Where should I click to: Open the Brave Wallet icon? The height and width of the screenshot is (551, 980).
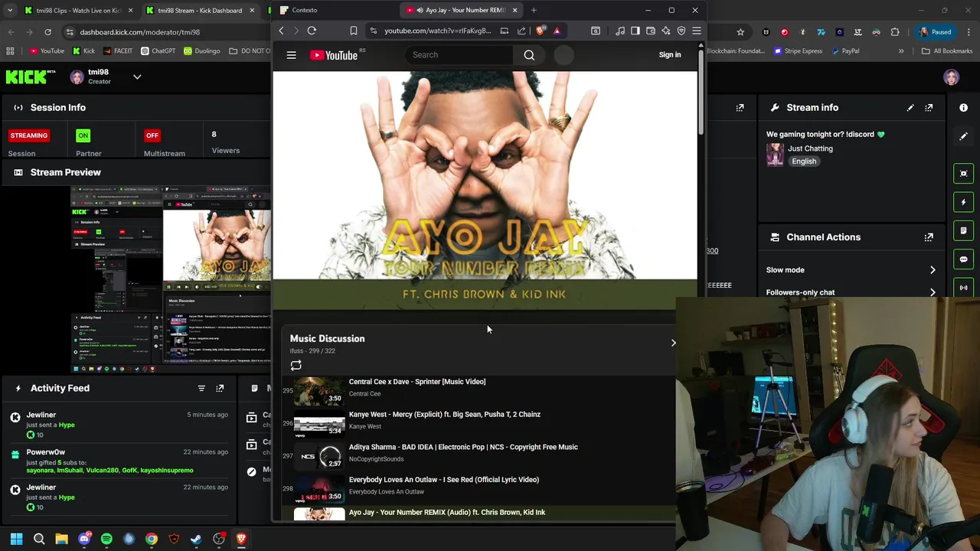pos(650,31)
